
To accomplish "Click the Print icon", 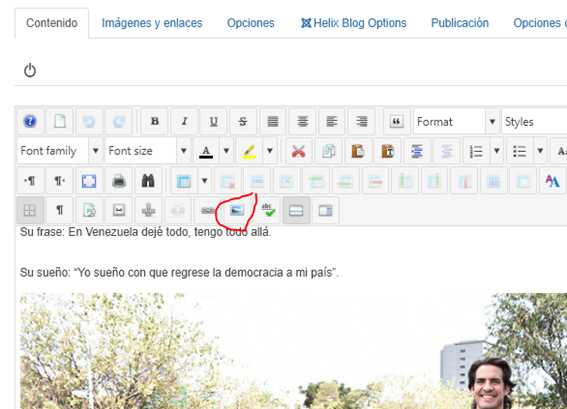I will (119, 180).
